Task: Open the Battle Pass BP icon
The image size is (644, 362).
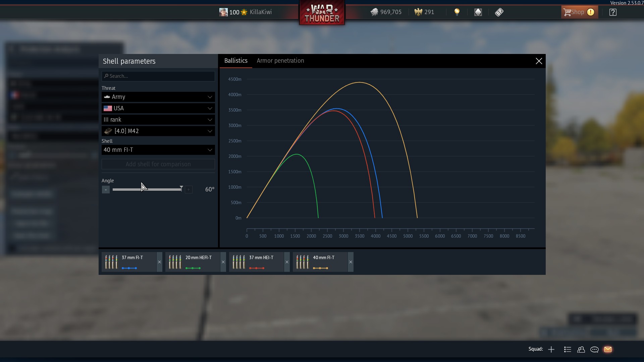Action: [x=499, y=12]
